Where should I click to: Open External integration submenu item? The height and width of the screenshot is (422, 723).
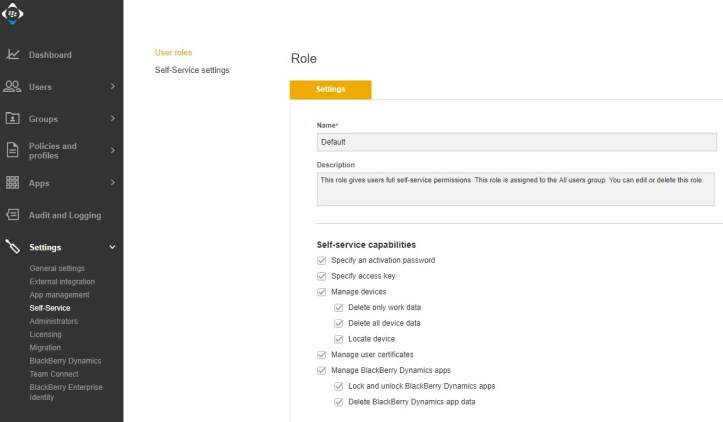(62, 281)
